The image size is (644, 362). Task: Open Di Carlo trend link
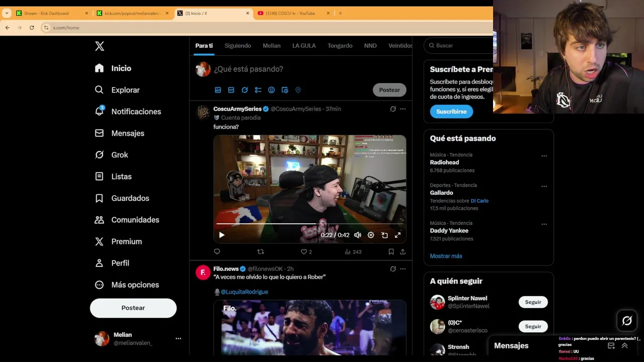[479, 201]
